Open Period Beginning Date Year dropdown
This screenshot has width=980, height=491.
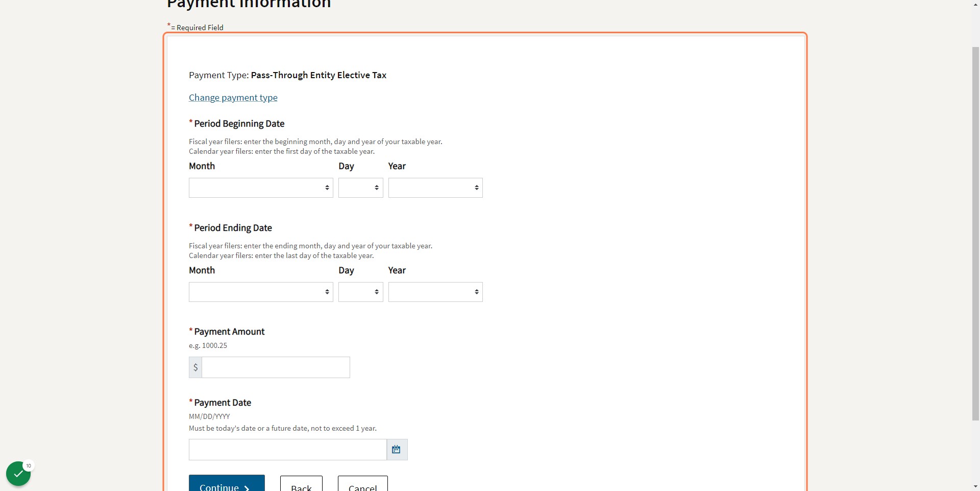point(435,188)
